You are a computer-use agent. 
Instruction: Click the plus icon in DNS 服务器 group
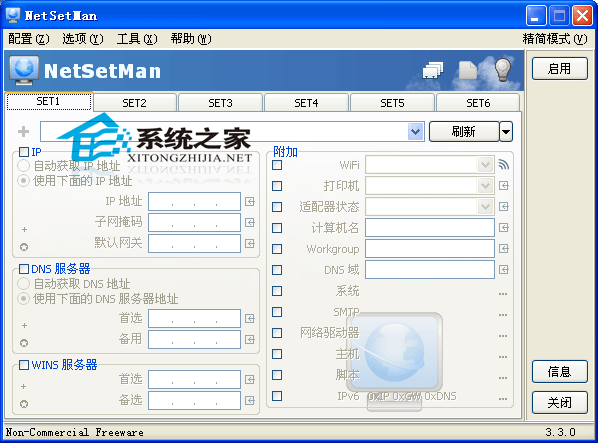tap(24, 326)
